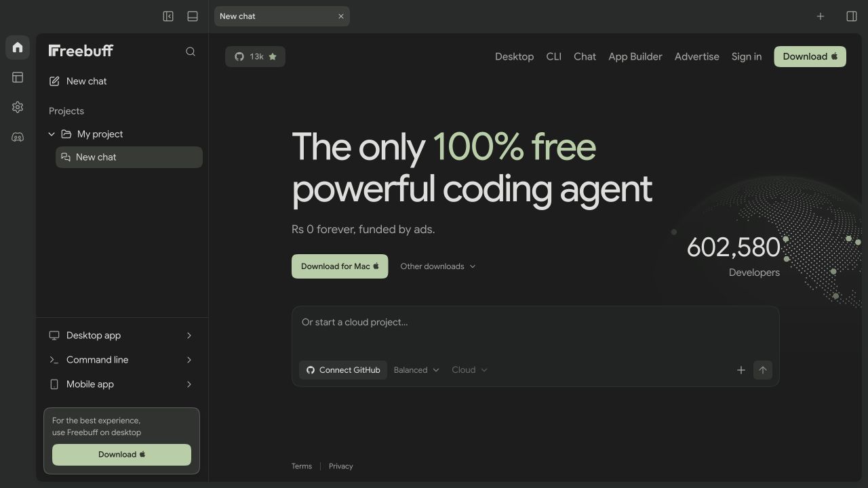
Task: Select the New chat tab
Action: (x=281, y=16)
